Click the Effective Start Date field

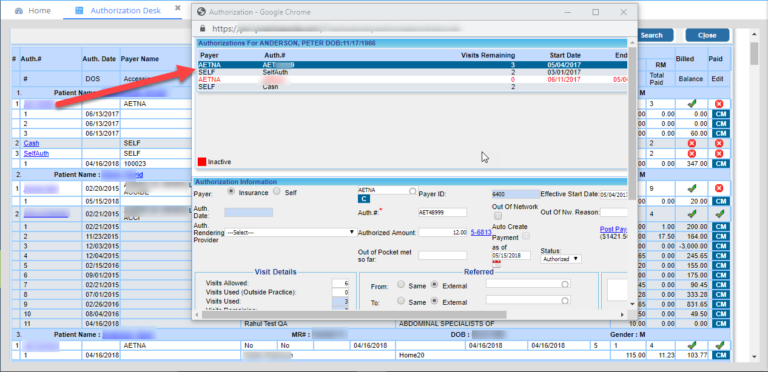click(x=614, y=194)
